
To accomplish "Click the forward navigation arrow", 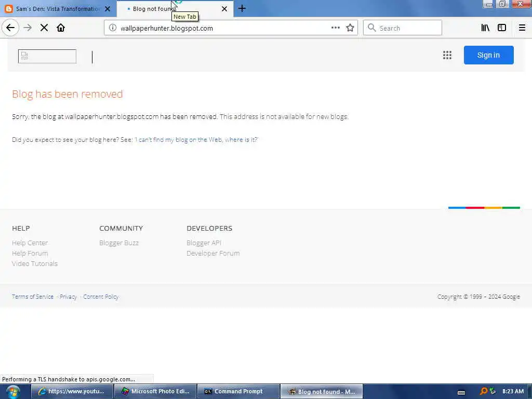I will point(28,28).
